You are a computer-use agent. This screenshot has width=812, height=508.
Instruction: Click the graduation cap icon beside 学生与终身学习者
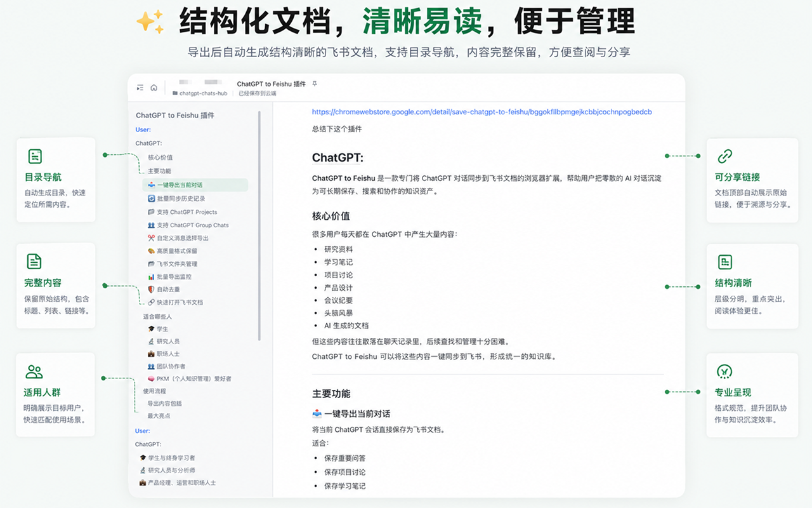point(143,458)
